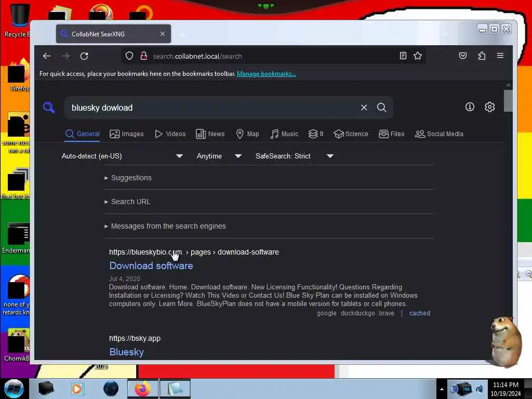Open Firefox from the taskbar
The width and height of the screenshot is (532, 399).
pos(143,389)
